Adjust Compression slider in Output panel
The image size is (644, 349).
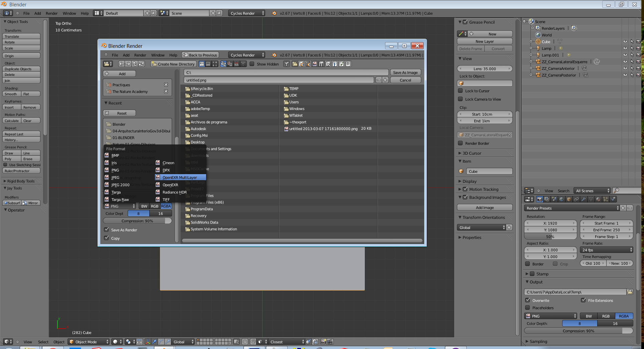pos(578,331)
